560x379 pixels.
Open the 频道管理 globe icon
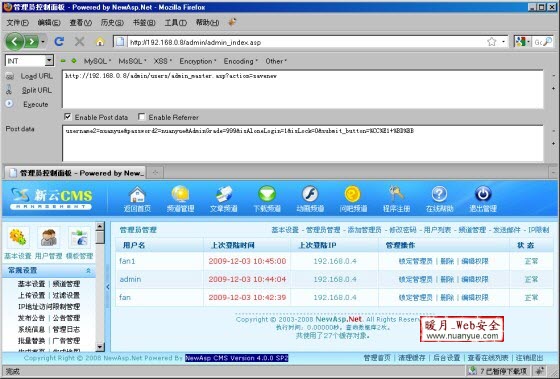pyautogui.click(x=180, y=195)
